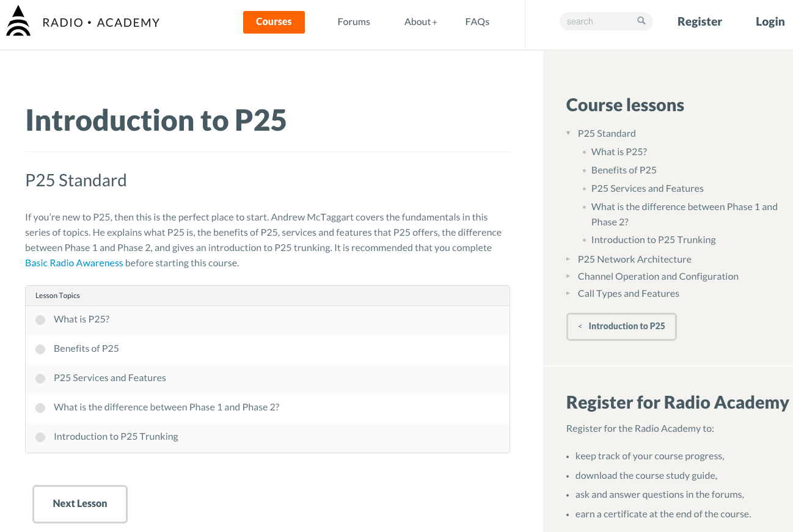Click the Next Lesson button

coord(80,504)
